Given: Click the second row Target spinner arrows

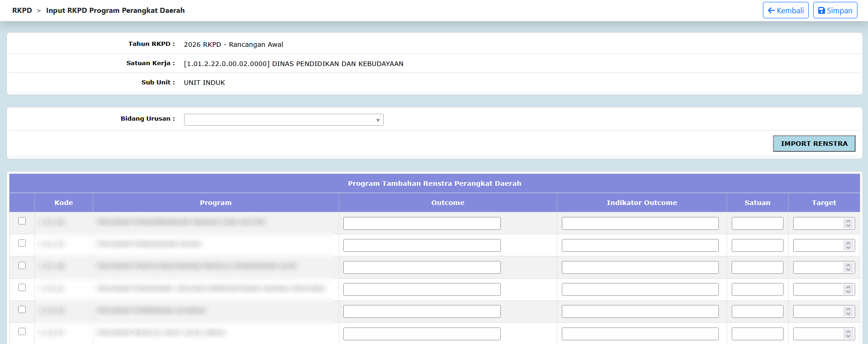Looking at the screenshot, I should [848, 245].
